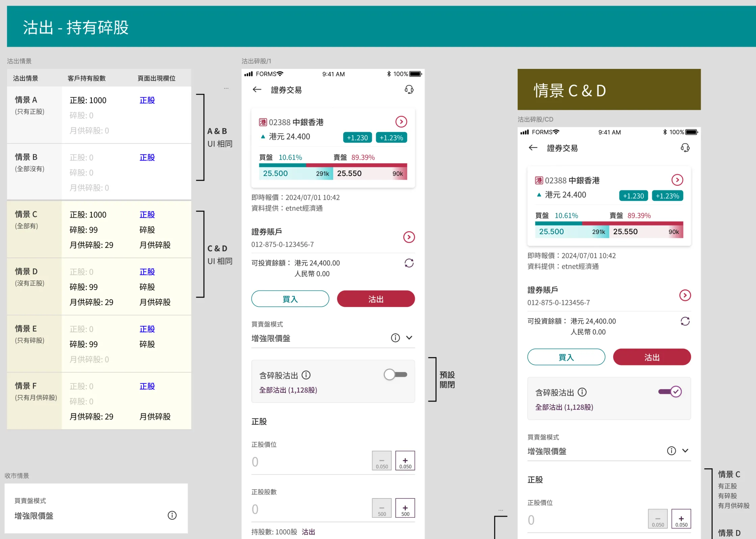Open the headset support icon on left phone mockup
756x539 pixels.
tap(409, 89)
